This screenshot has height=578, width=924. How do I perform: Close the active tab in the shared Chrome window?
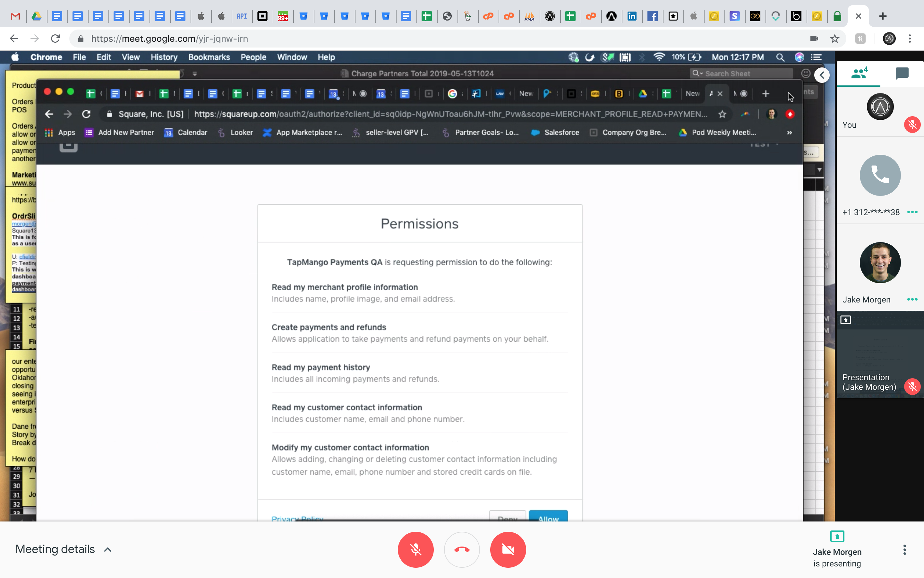(x=720, y=94)
